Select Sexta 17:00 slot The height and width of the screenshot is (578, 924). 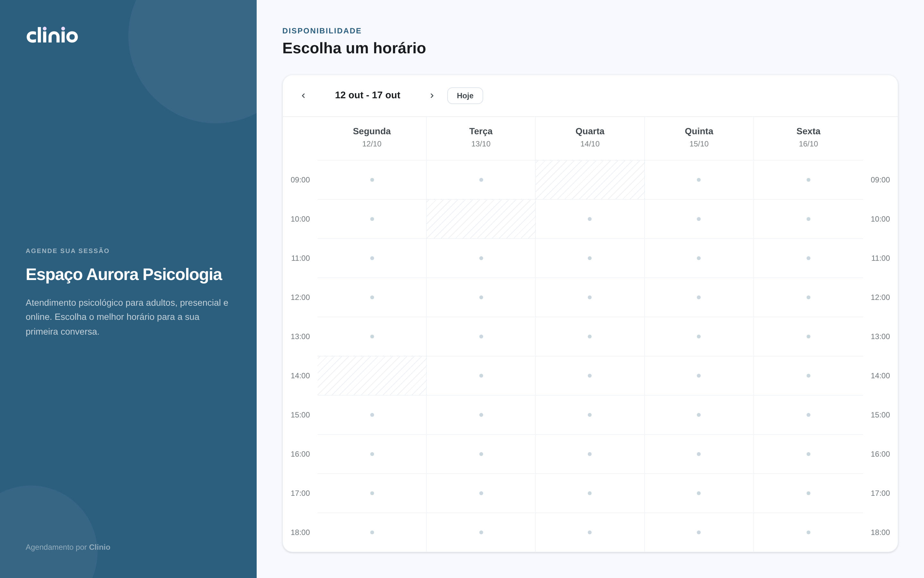808,493
